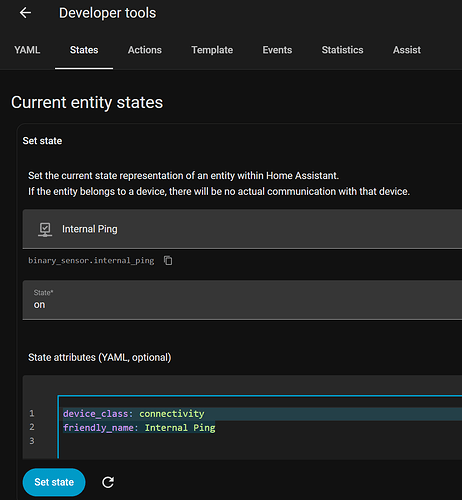Switch to the Statistics tab
Image resolution: width=462 pixels, height=500 pixels.
coord(342,50)
